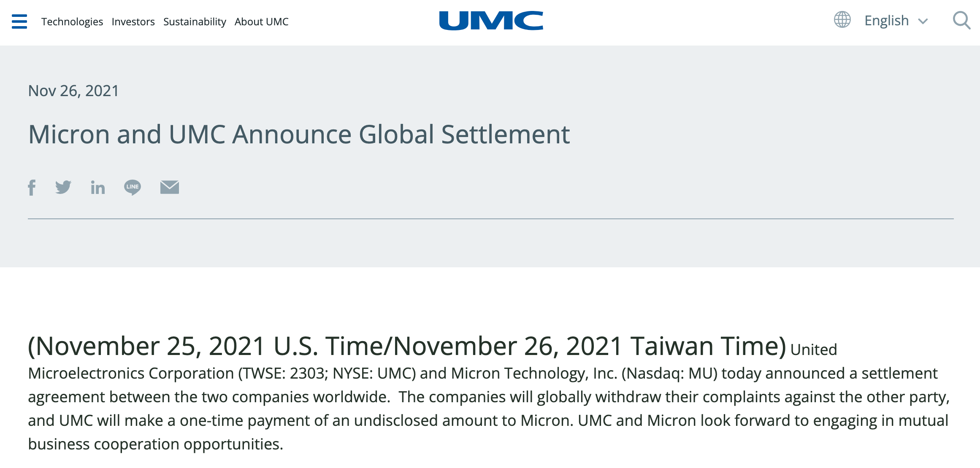Click the UMC logo
This screenshot has width=980, height=468.
[491, 21]
